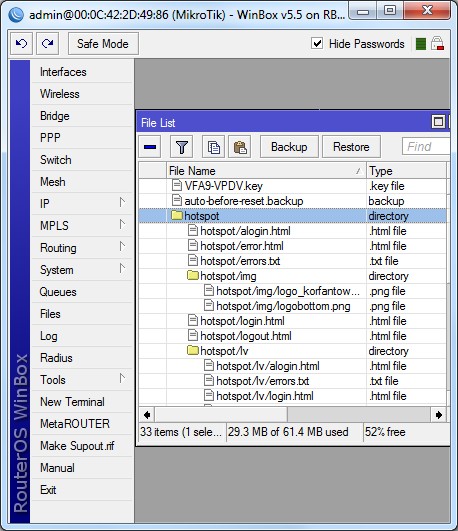Click the copy files icon
This screenshot has width=458, height=531.
pyautogui.click(x=213, y=147)
